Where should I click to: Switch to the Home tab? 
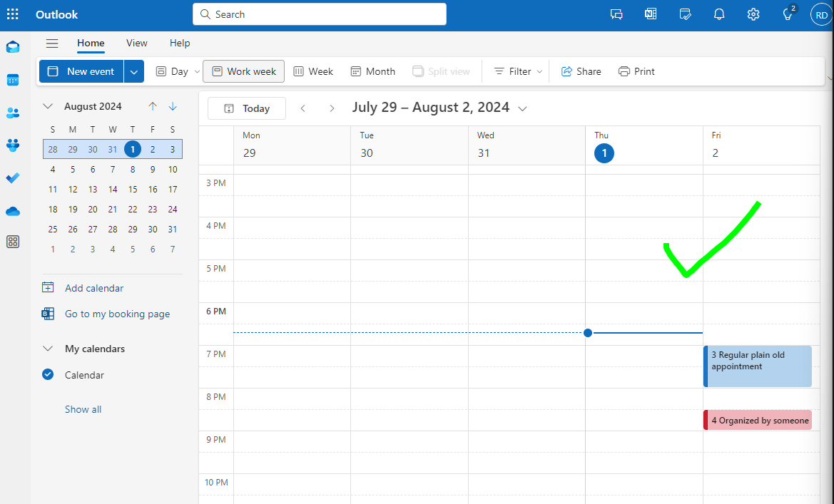pos(91,43)
